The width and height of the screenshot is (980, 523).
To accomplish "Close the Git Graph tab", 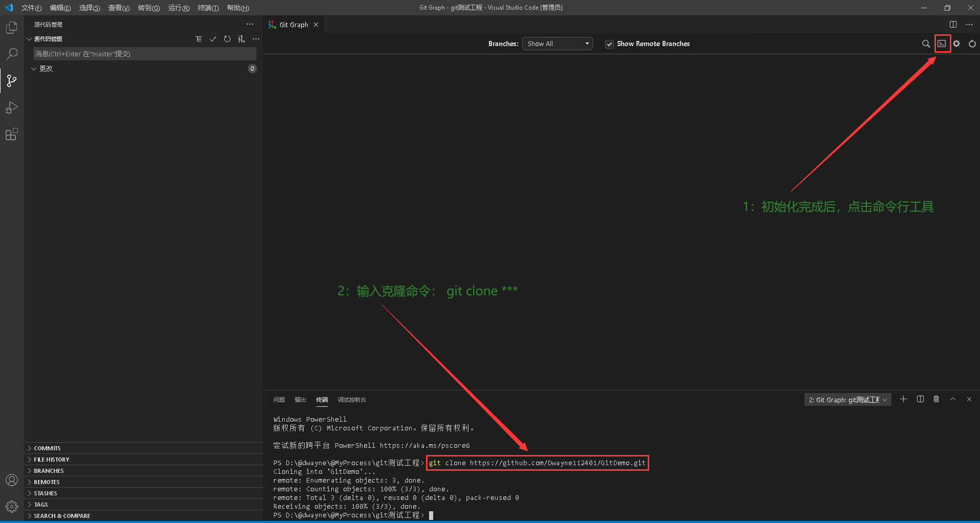I will (x=316, y=25).
